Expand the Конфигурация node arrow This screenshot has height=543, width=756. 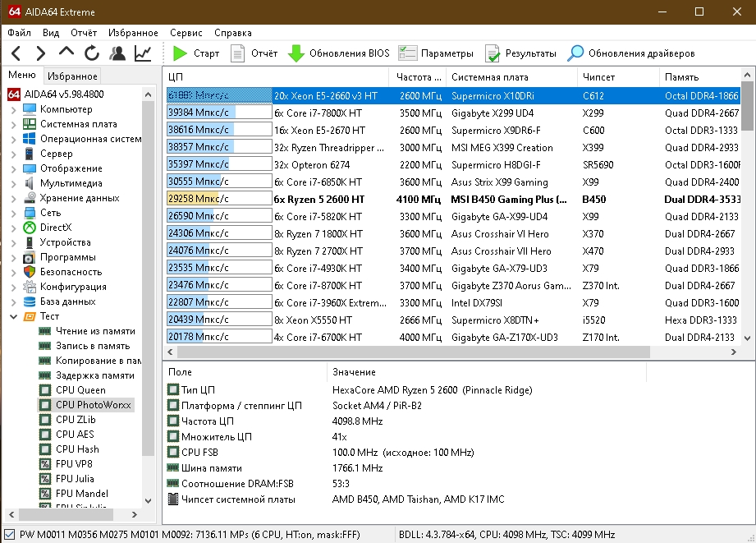click(x=13, y=288)
